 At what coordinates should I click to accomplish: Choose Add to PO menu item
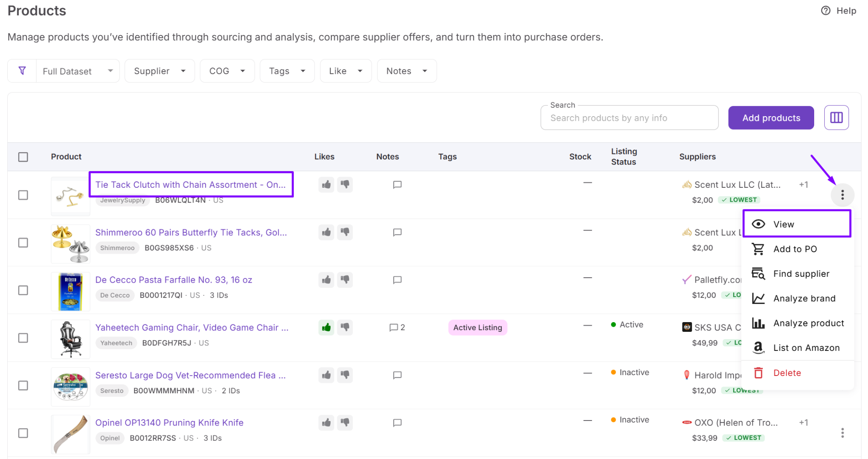pos(797,249)
